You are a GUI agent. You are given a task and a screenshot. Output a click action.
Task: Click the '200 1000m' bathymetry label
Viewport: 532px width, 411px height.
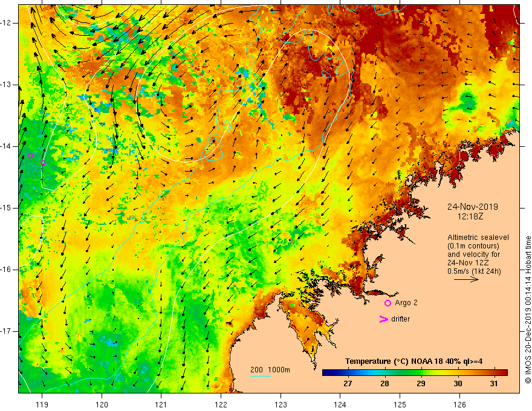[x=270, y=370]
